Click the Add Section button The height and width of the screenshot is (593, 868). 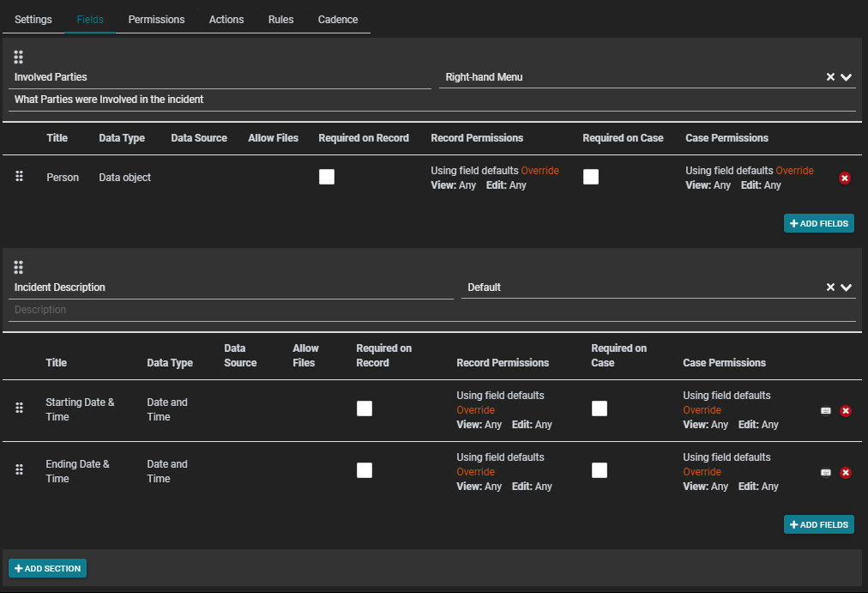[x=48, y=568]
